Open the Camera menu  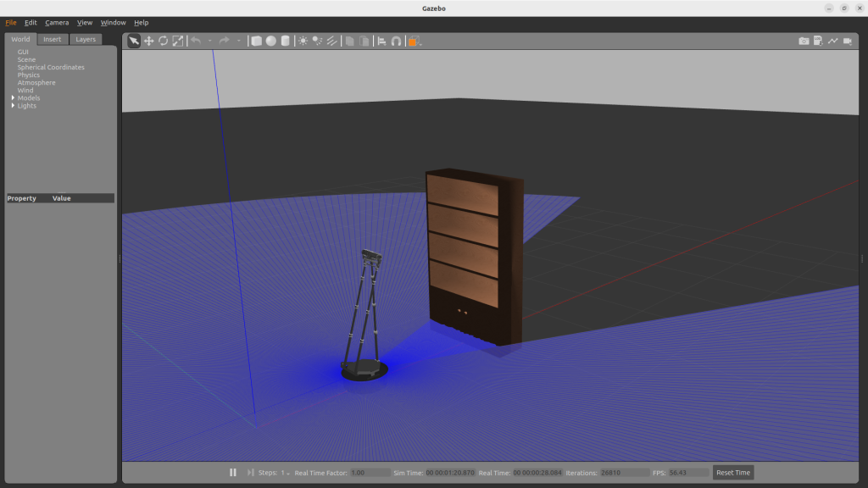pyautogui.click(x=57, y=23)
